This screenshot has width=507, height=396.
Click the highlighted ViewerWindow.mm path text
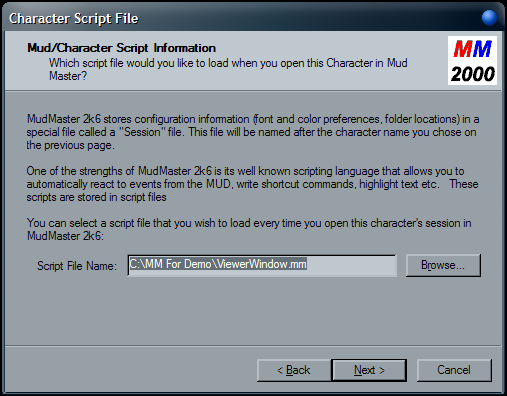(218, 264)
